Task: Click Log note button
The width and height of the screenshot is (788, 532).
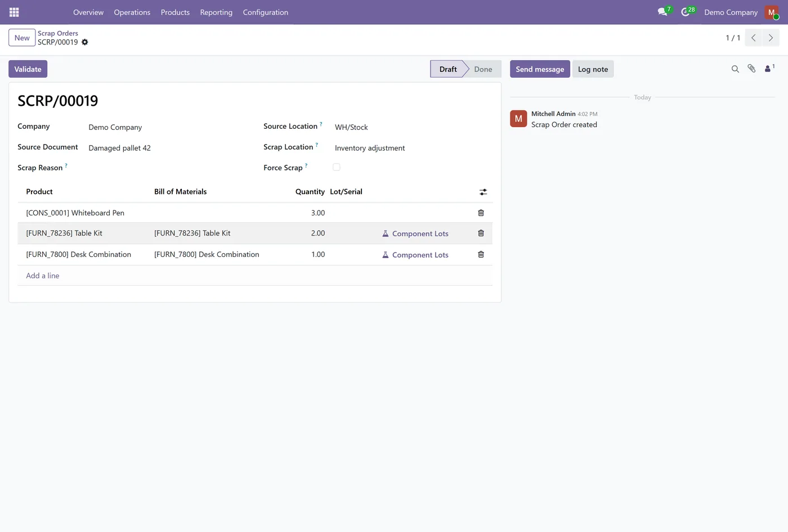Action: click(593, 69)
